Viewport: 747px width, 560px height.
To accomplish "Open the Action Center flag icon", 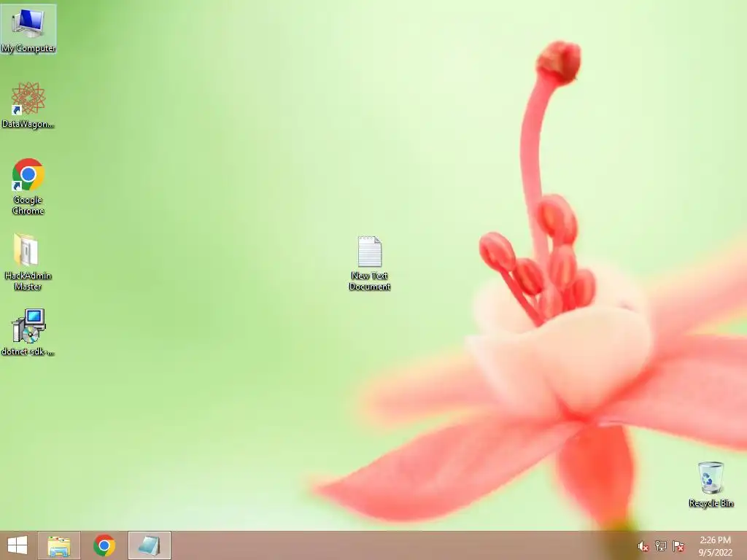I will coord(678,546).
